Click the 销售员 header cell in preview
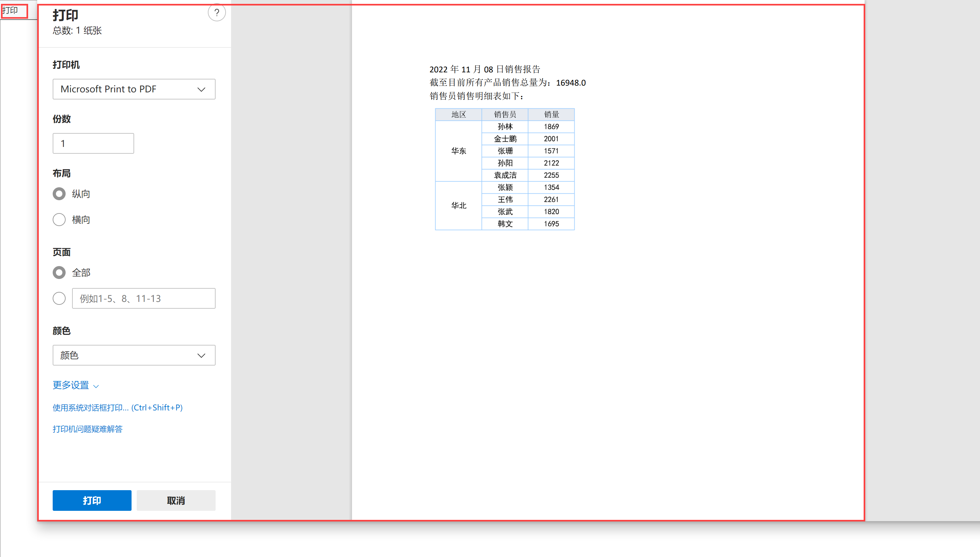 click(x=505, y=114)
